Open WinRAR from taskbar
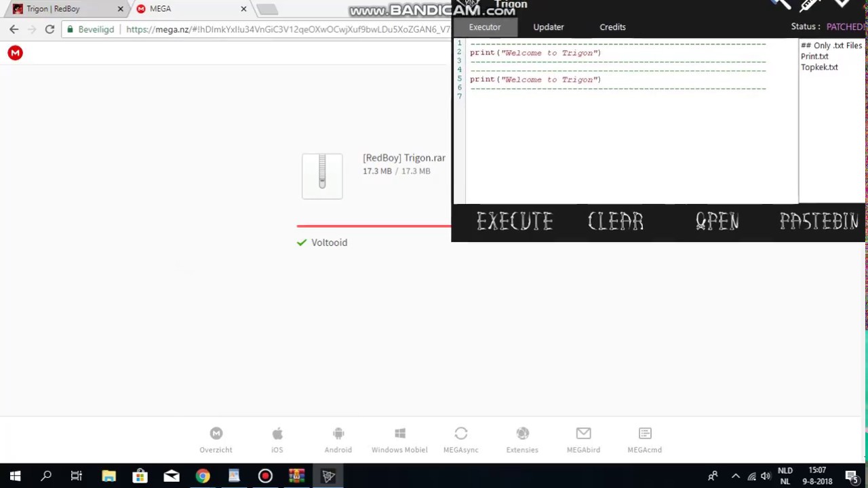The image size is (868, 488). click(x=296, y=476)
